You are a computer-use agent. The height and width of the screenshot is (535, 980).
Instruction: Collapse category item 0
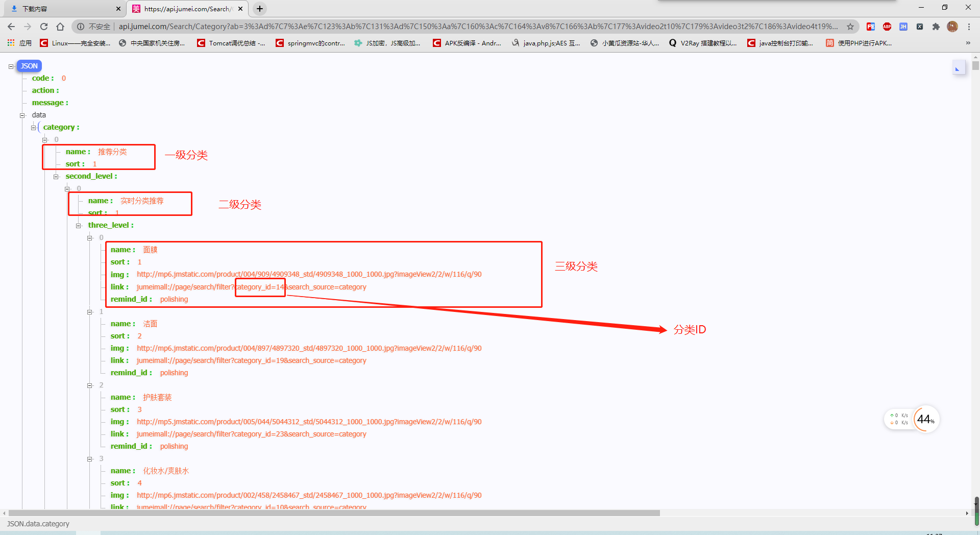pyautogui.click(x=45, y=140)
